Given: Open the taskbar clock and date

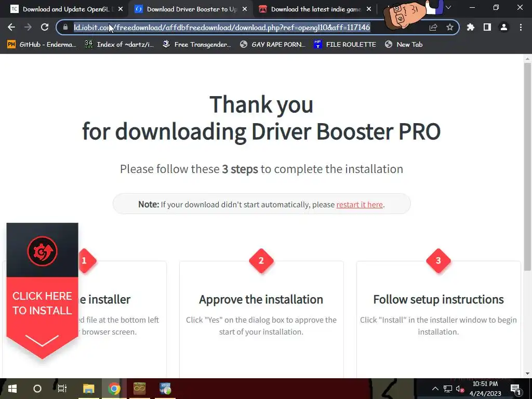Looking at the screenshot, I should (485, 389).
